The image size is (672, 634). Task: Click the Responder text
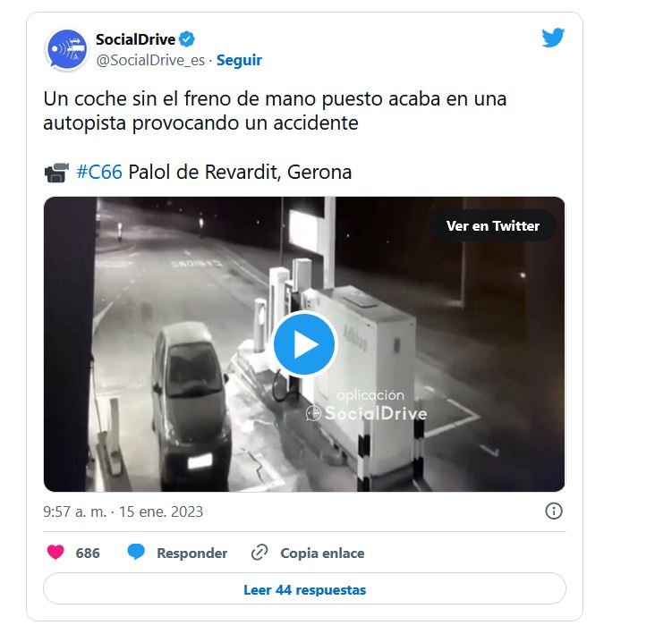192,553
